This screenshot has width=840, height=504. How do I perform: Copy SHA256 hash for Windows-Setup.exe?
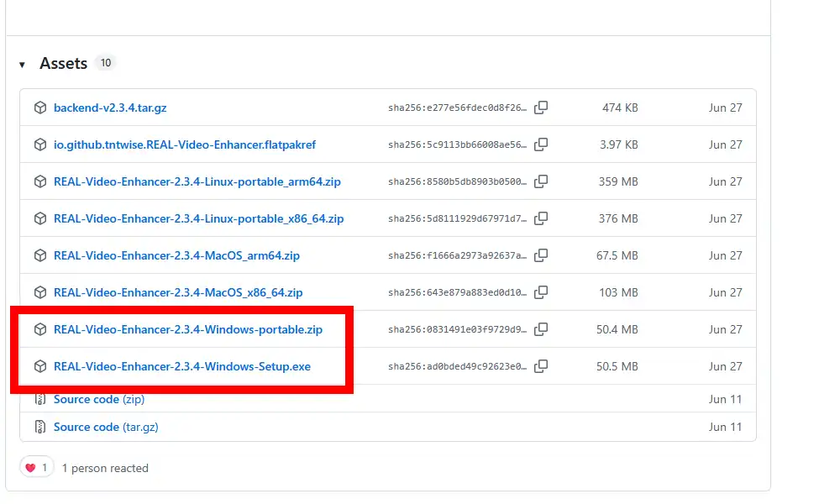[541, 366]
